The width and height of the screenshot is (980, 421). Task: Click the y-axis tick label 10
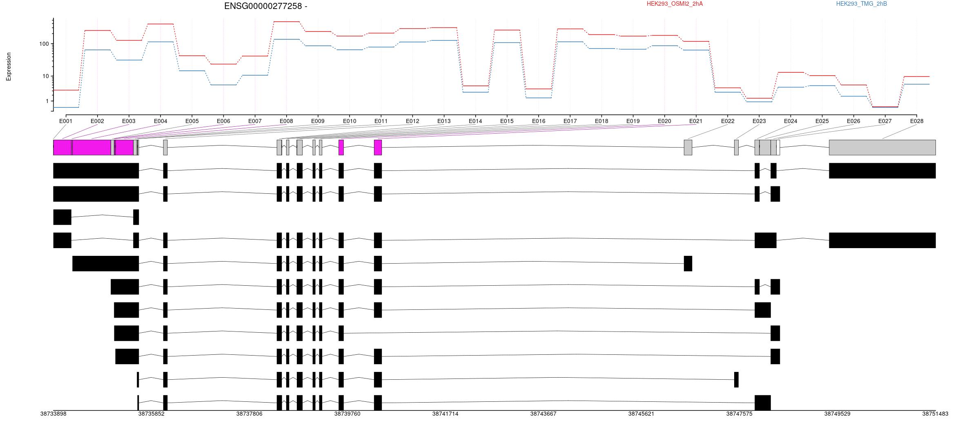(x=45, y=76)
